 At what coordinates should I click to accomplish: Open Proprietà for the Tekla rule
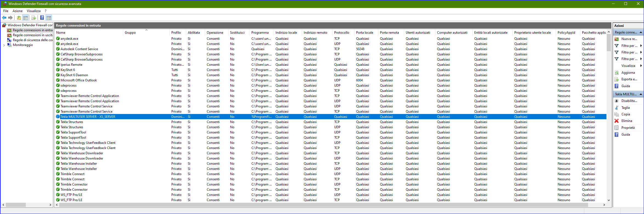pyautogui.click(x=628, y=128)
